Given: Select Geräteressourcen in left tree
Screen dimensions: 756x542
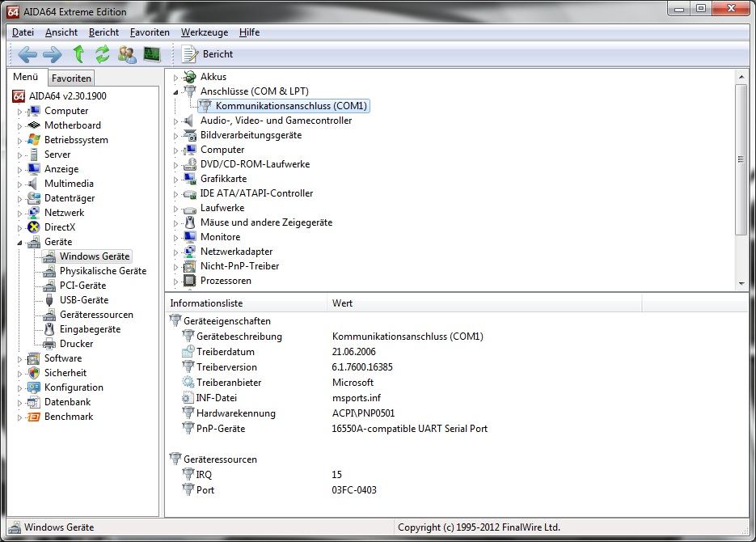Looking at the screenshot, I should click(96, 315).
